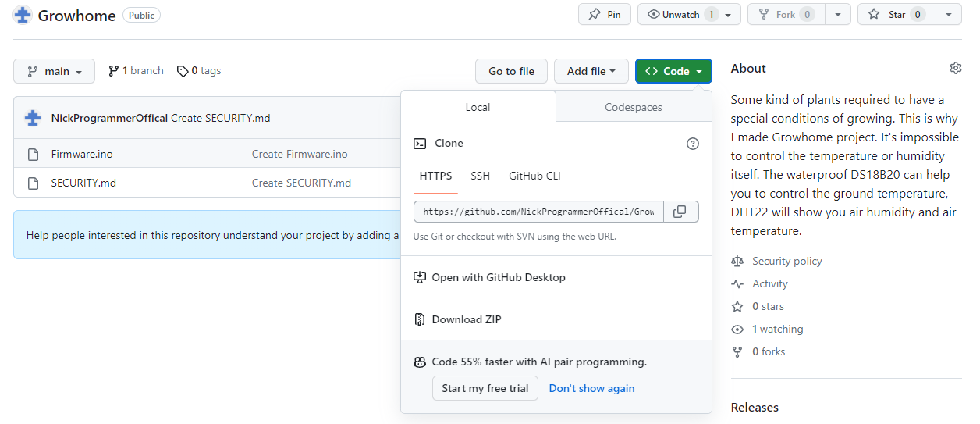Pin the Growhome repository

coord(605,15)
